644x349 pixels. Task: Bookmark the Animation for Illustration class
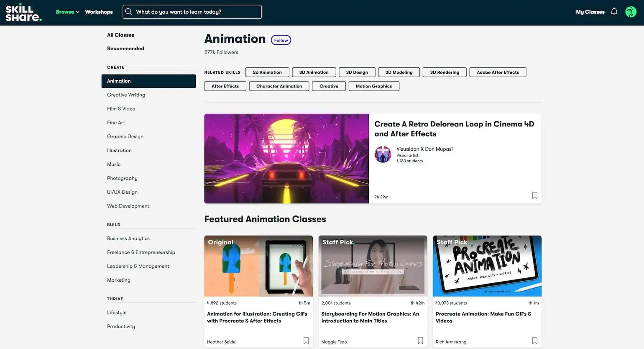(306, 341)
